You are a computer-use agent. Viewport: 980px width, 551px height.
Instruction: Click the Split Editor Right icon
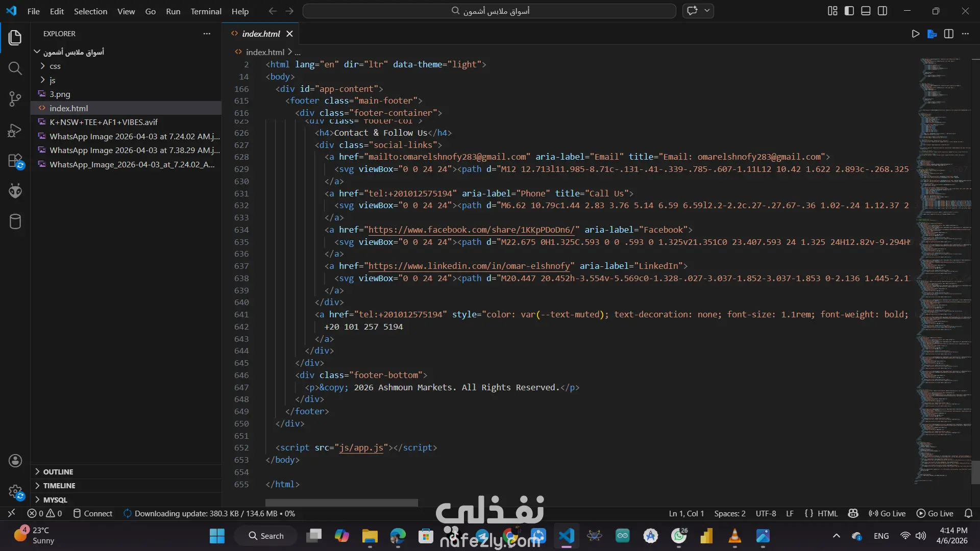pos(949,34)
